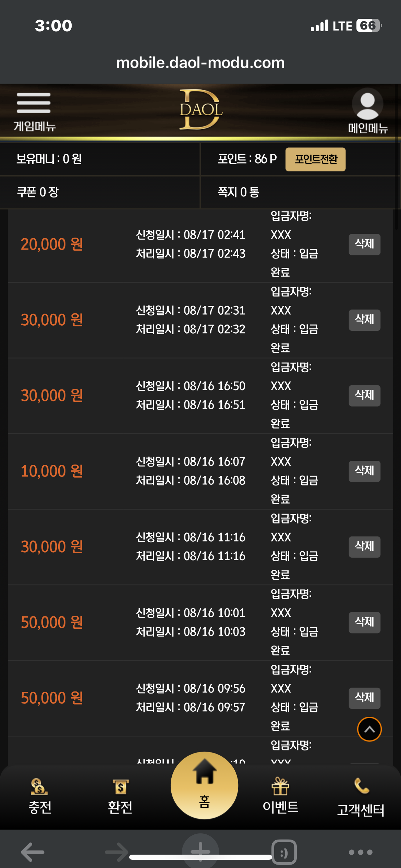Tap the 쿠폰 0 장 coupon cell
The image size is (401, 868).
point(100,192)
